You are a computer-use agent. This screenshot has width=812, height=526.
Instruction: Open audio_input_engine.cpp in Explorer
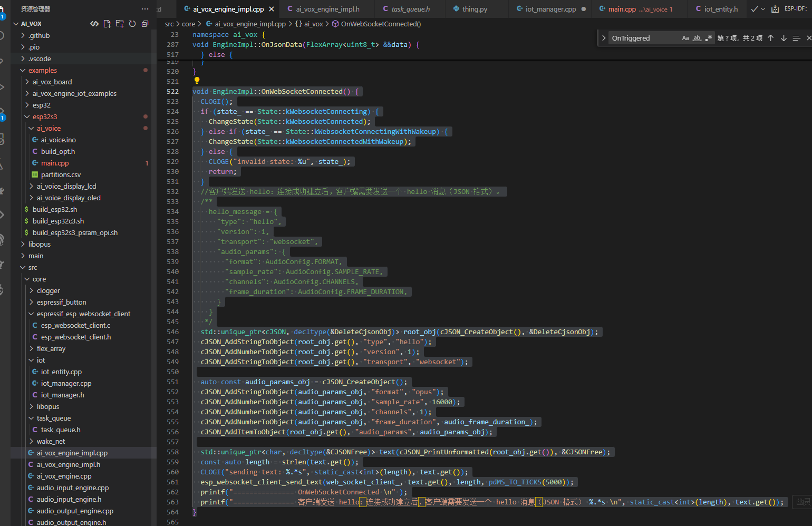(x=73, y=488)
